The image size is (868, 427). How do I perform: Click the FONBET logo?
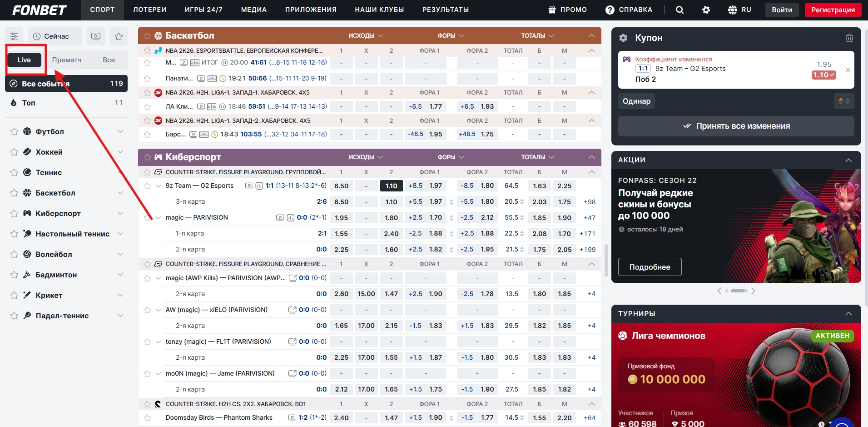(x=40, y=10)
